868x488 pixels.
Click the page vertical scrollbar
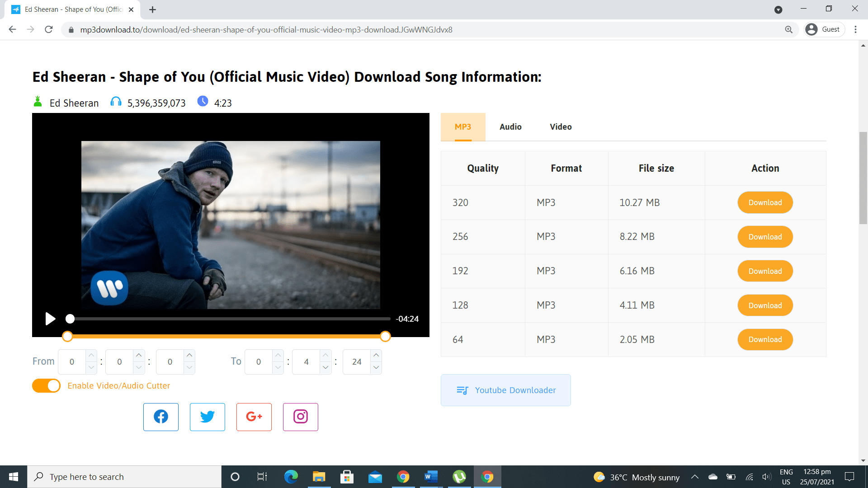[x=863, y=178]
